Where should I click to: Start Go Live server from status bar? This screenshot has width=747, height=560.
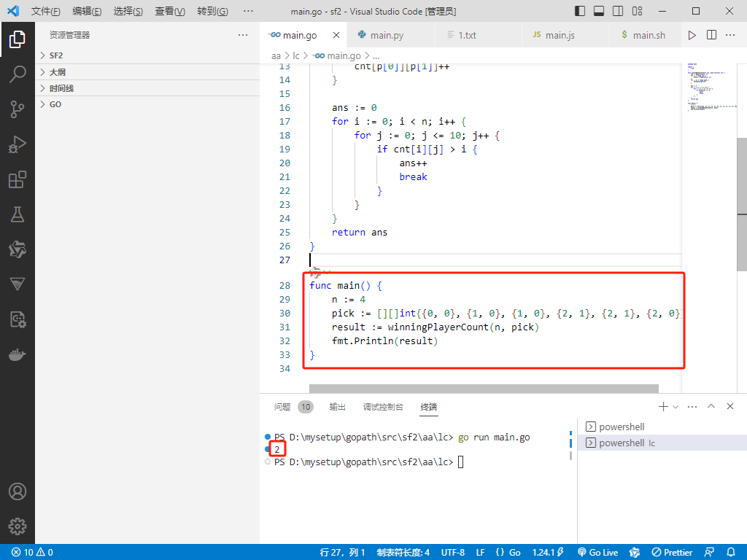pos(597,553)
